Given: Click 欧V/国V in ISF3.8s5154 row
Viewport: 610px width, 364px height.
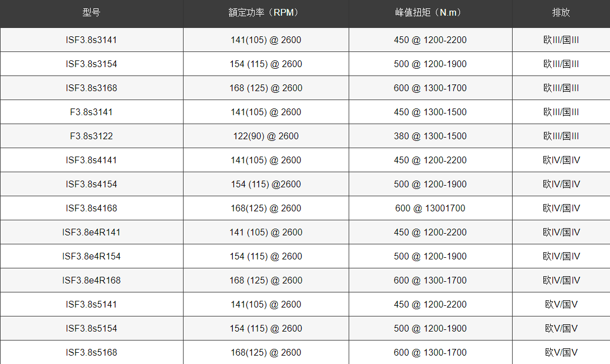Looking at the screenshot, I should tap(561, 329).
